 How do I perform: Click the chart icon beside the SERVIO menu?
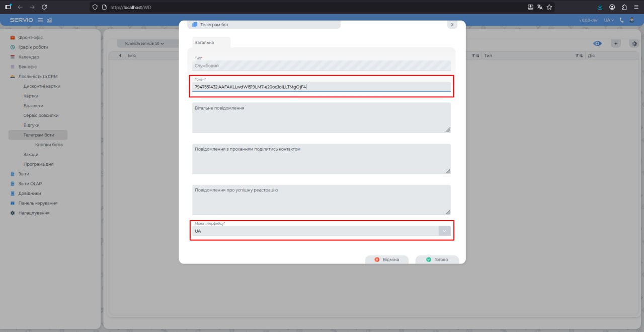click(49, 20)
